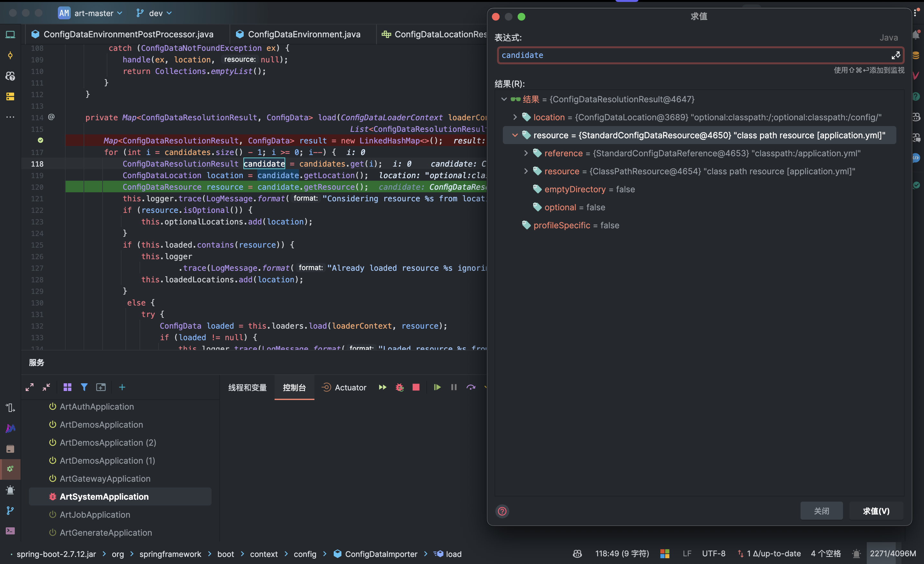Click Add service plus icon

122,387
